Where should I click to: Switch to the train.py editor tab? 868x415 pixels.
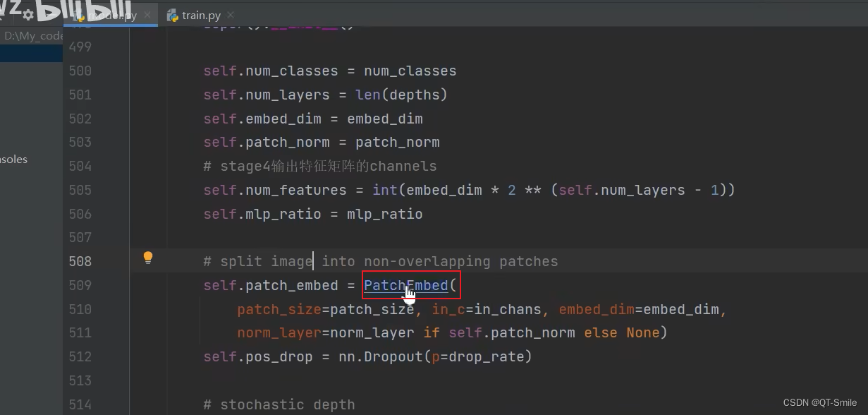pos(201,15)
